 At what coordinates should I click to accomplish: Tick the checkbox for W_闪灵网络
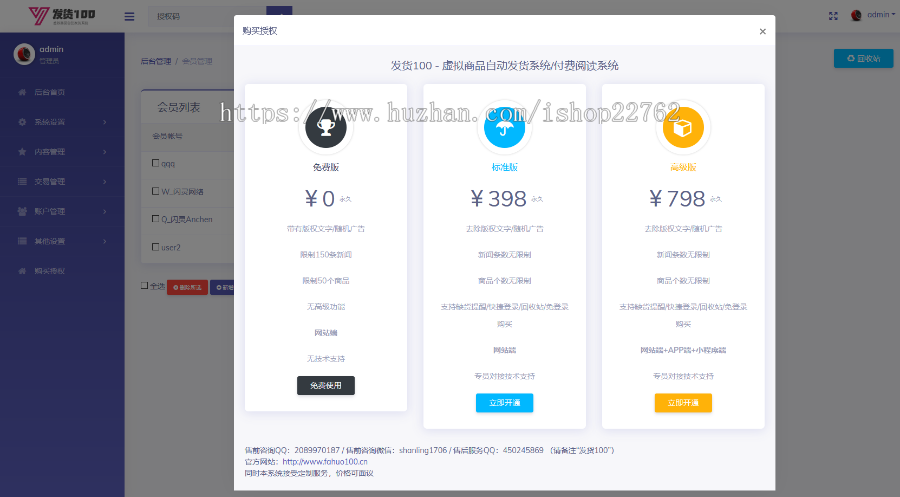[156, 191]
